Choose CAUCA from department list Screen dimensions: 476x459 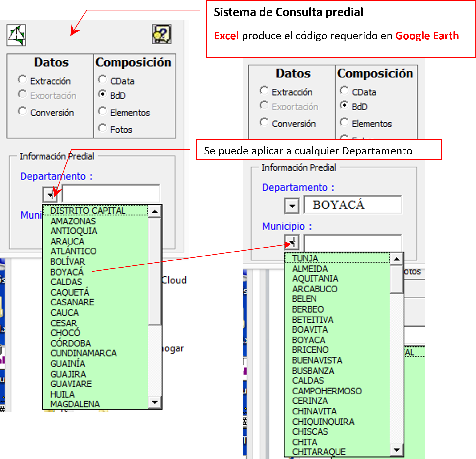(x=96, y=313)
